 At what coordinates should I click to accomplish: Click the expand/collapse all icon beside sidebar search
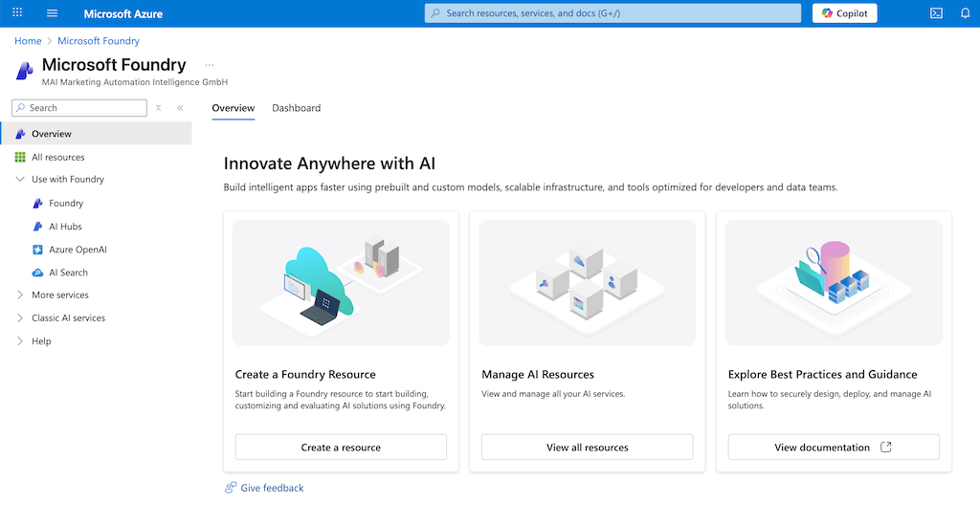pos(159,108)
